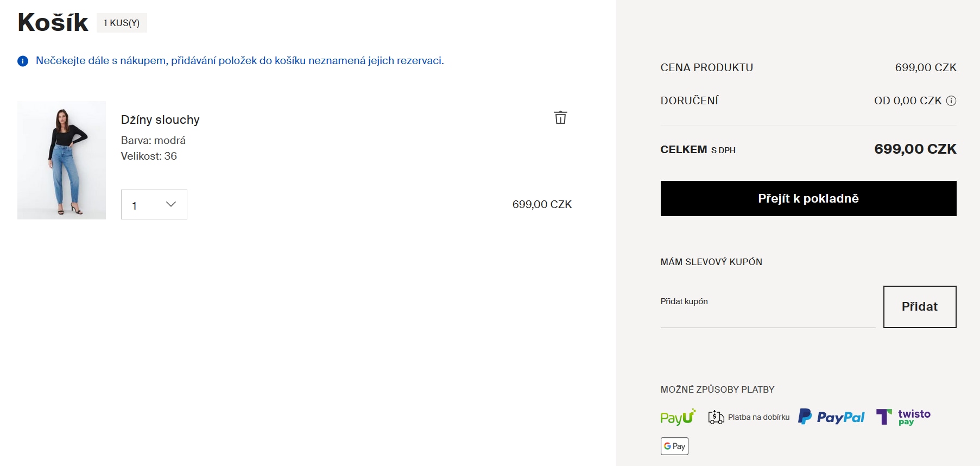The image size is (980, 466).
Task: Click the Košík heading
Action: [53, 22]
